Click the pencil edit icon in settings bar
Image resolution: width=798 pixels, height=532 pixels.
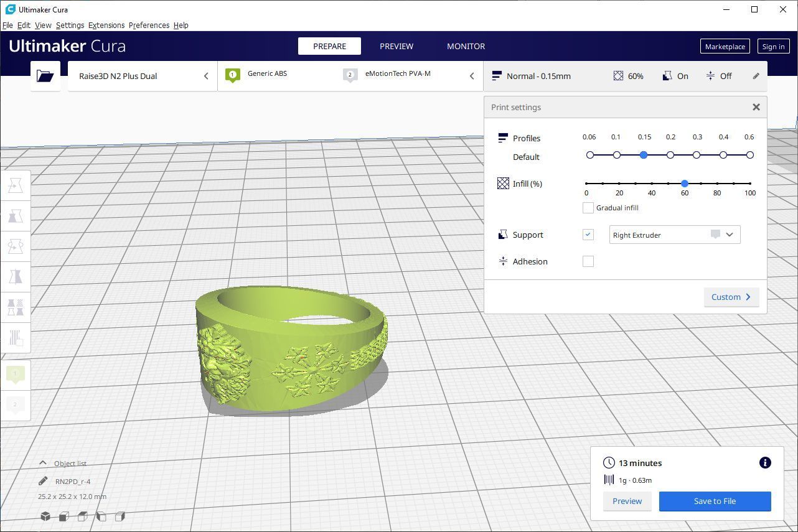click(756, 76)
